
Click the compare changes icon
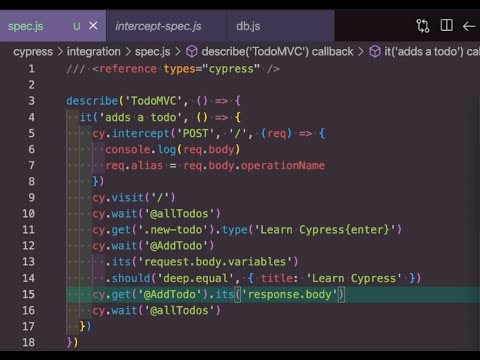pyautogui.click(x=423, y=26)
